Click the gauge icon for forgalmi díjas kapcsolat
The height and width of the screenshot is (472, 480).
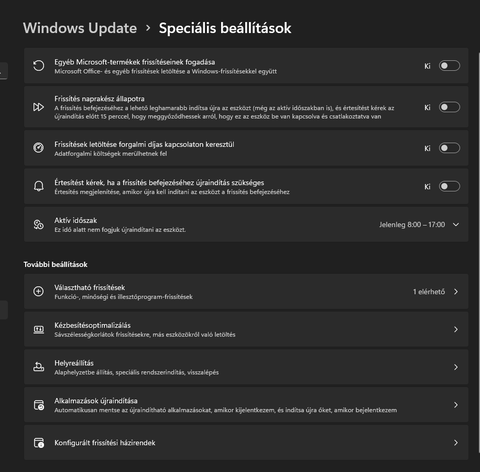point(38,148)
